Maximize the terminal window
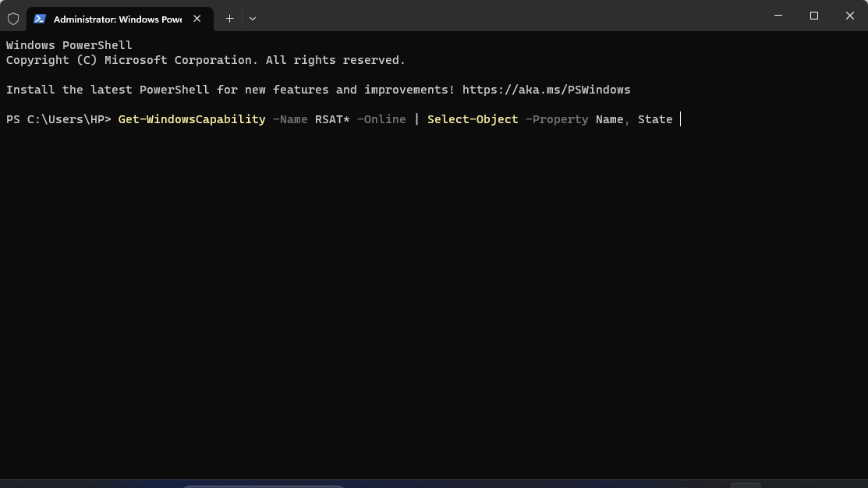The image size is (868, 488). [x=813, y=16]
